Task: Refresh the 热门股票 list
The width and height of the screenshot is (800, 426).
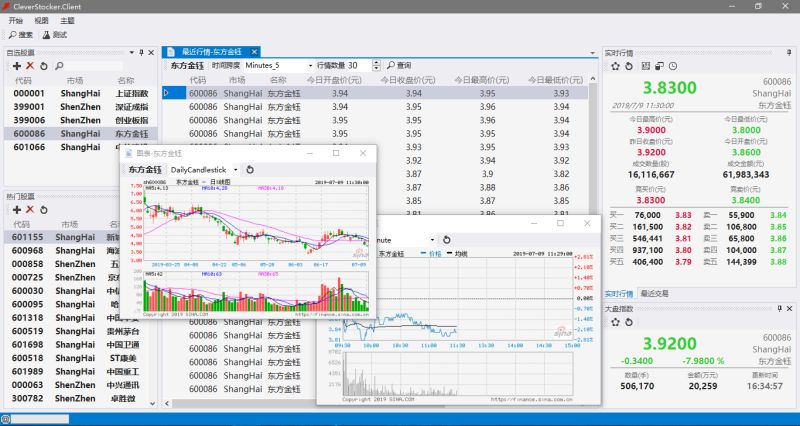Action: click(x=44, y=210)
